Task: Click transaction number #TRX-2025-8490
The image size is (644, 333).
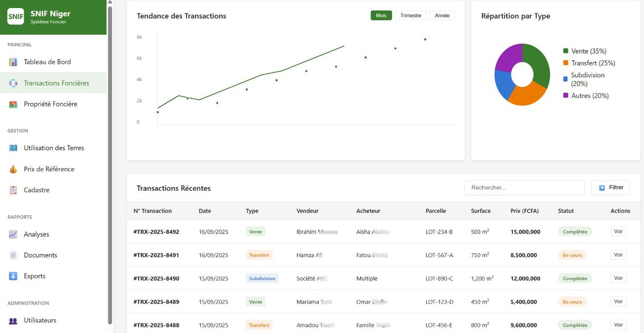Action: [156, 279]
